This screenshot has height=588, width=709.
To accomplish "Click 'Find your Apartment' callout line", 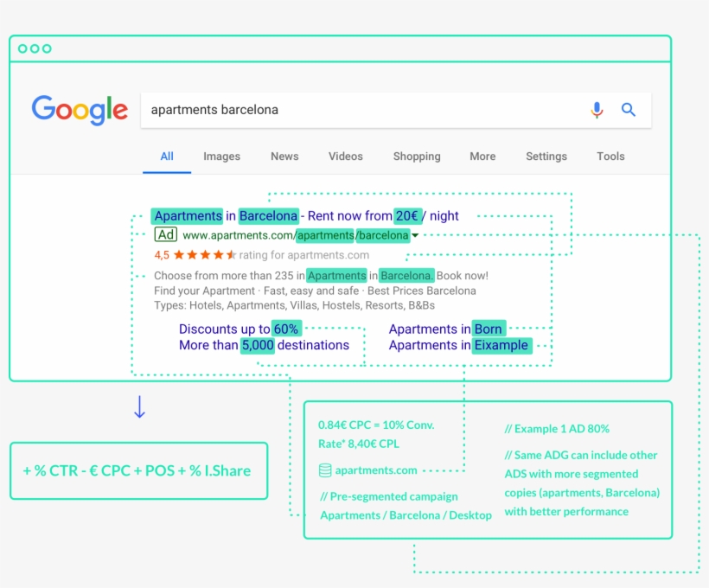I will [315, 291].
